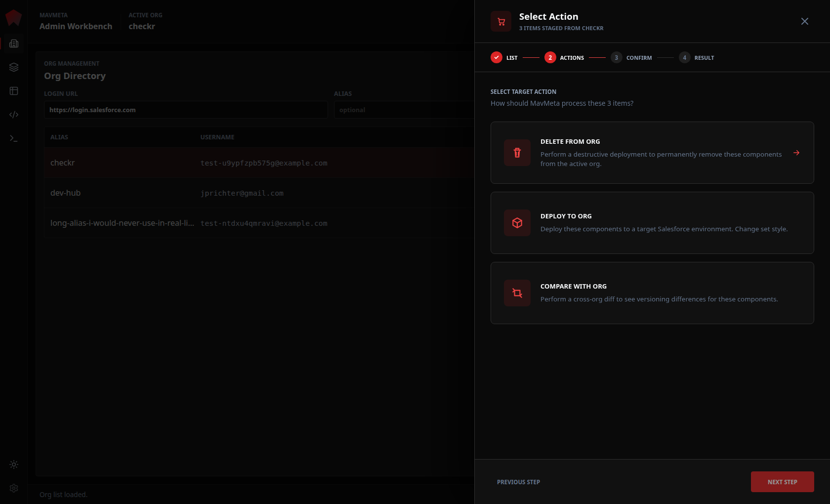830x504 pixels.
Task: Click the Login URL input field
Action: [186, 110]
